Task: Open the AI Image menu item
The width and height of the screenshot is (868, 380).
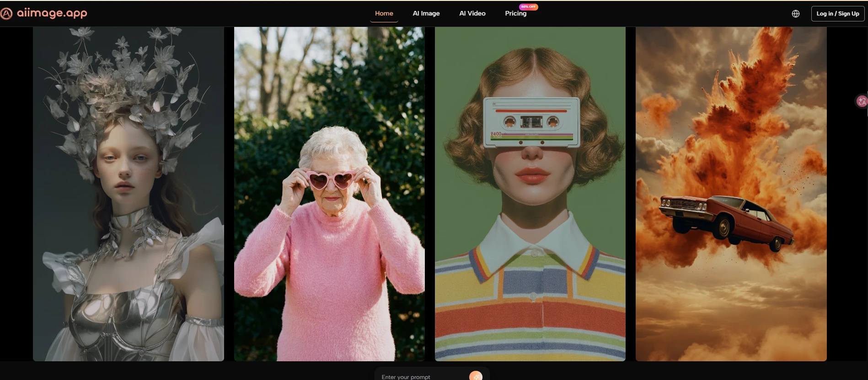Action: tap(426, 14)
